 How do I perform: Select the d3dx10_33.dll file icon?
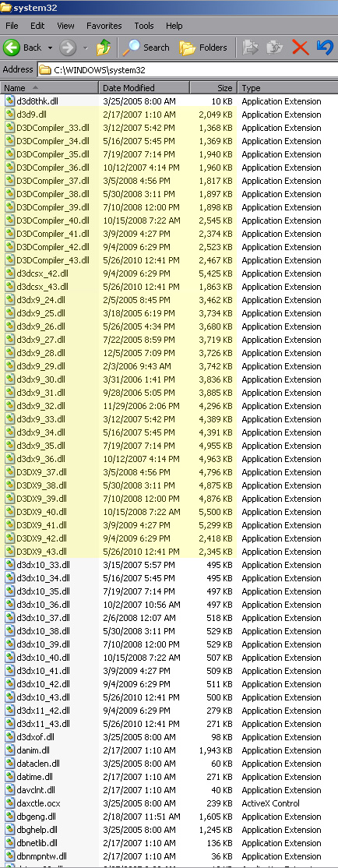click(x=9, y=565)
